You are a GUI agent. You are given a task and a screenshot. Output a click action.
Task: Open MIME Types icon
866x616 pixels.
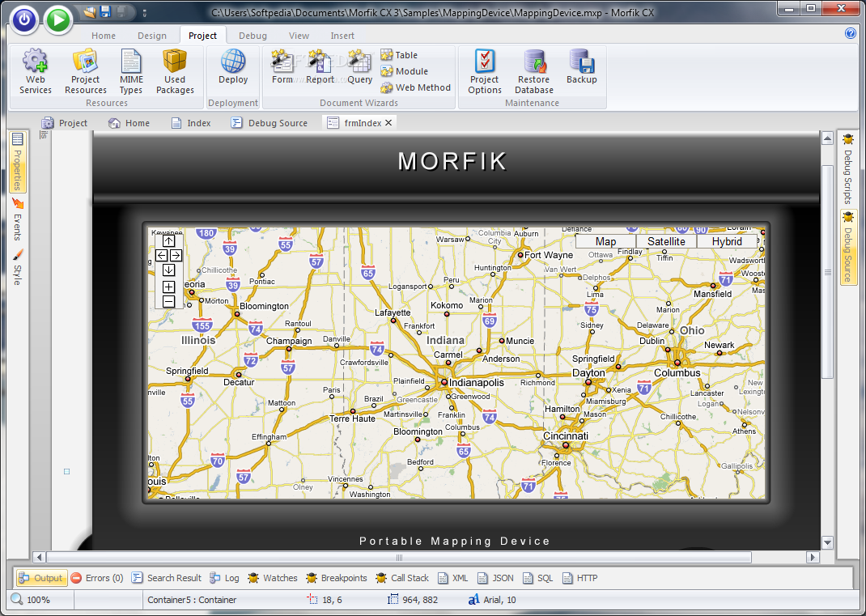click(x=131, y=72)
